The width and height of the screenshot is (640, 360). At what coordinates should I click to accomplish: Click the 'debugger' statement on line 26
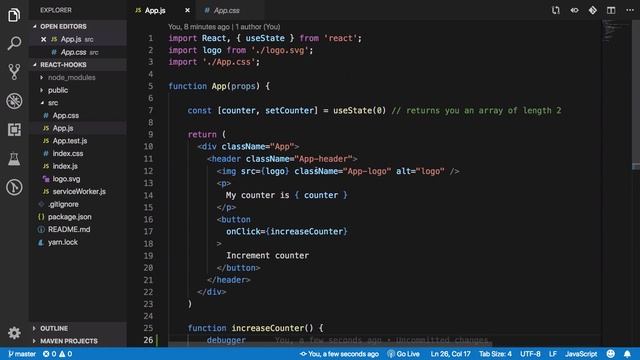pyautogui.click(x=226, y=340)
